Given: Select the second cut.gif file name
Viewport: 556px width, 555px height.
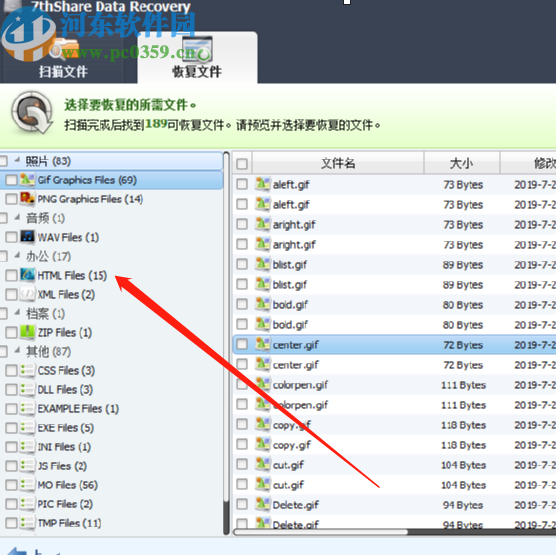Looking at the screenshot, I should (x=288, y=485).
